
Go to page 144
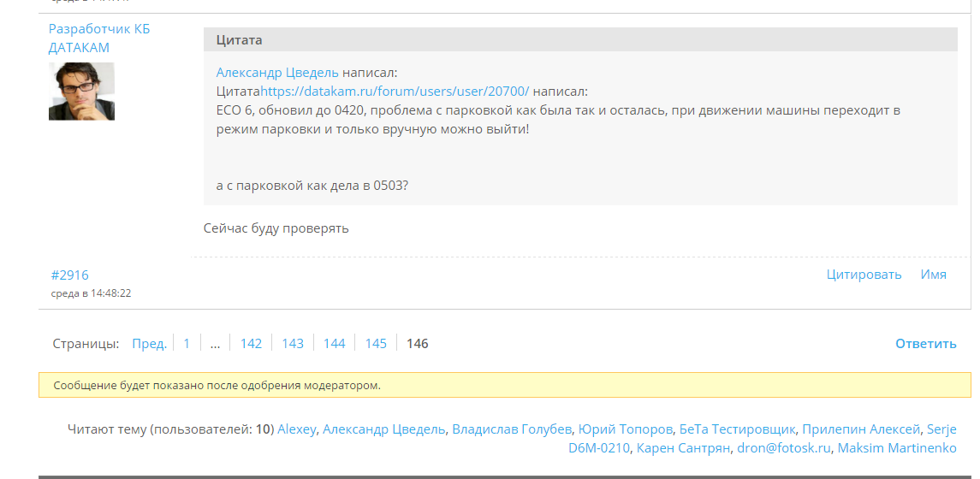pyautogui.click(x=335, y=344)
